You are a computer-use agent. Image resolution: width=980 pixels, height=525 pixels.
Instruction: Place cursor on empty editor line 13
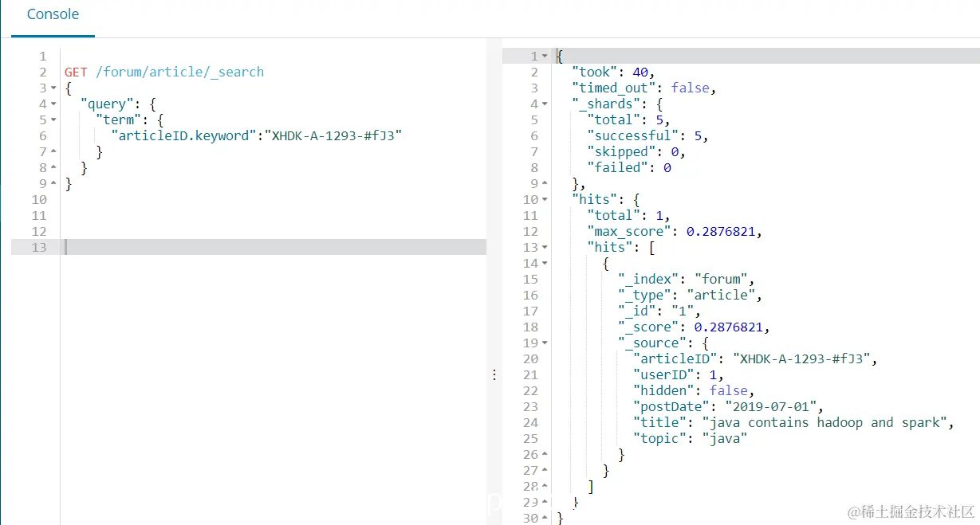pos(275,247)
